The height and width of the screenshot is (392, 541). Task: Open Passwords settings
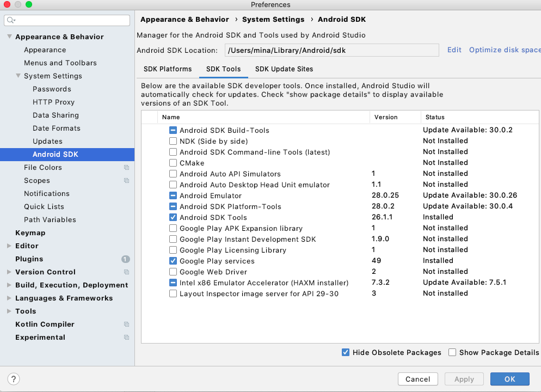click(x=52, y=89)
